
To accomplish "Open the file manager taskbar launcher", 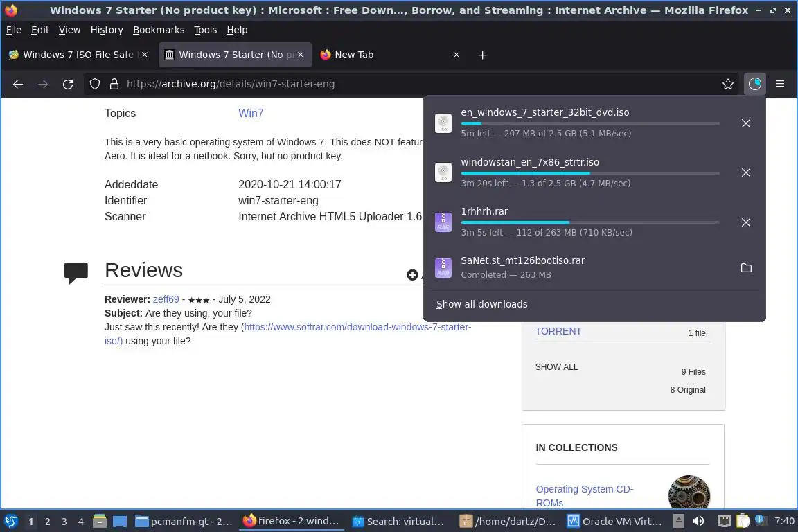I will [x=100, y=521].
